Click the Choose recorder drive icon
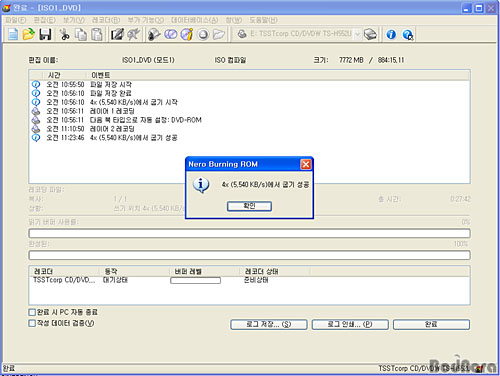Screen dimensions: 500x376 coord(370,34)
